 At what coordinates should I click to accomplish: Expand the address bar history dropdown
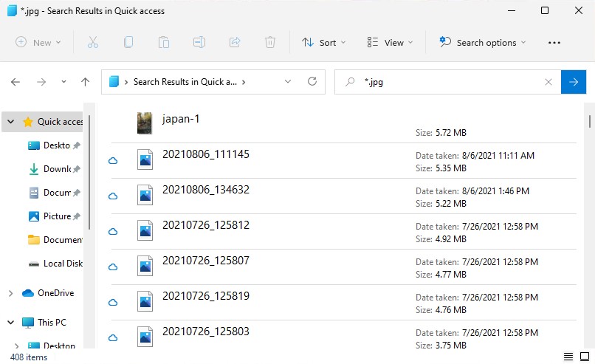pos(288,81)
